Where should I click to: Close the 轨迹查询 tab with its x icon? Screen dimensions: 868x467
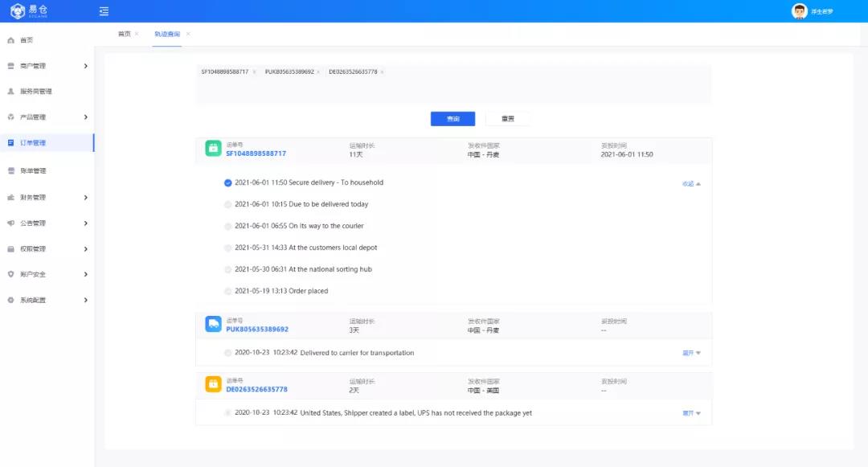pyautogui.click(x=188, y=34)
